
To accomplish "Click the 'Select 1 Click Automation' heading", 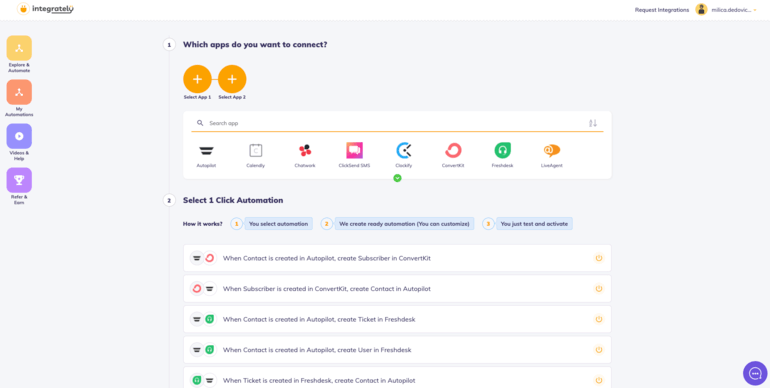I will (x=233, y=200).
